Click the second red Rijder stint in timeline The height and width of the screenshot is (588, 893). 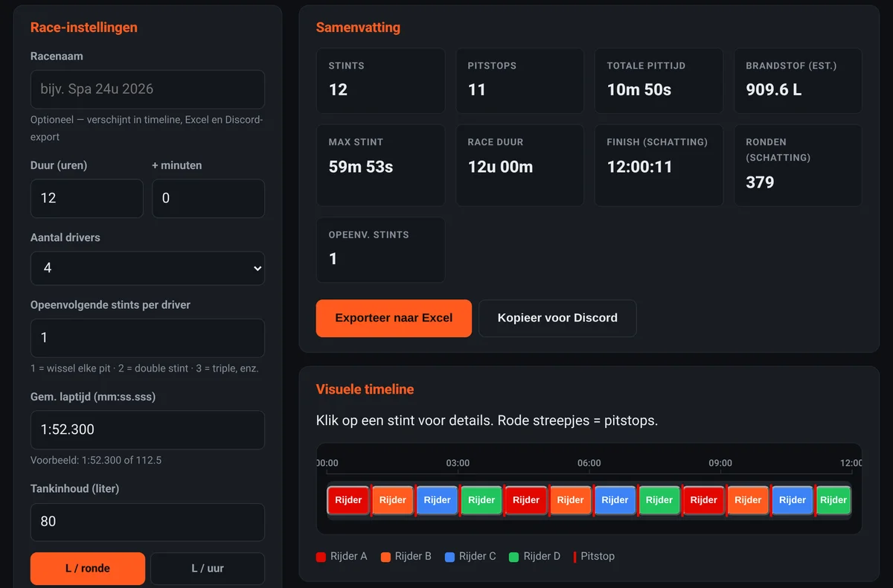[526, 500]
